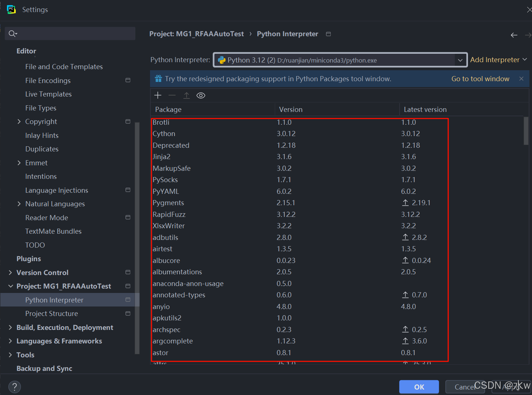Image resolution: width=532 pixels, height=395 pixels.
Task: Expand Build, Execution, Deployment section
Action: coord(10,327)
